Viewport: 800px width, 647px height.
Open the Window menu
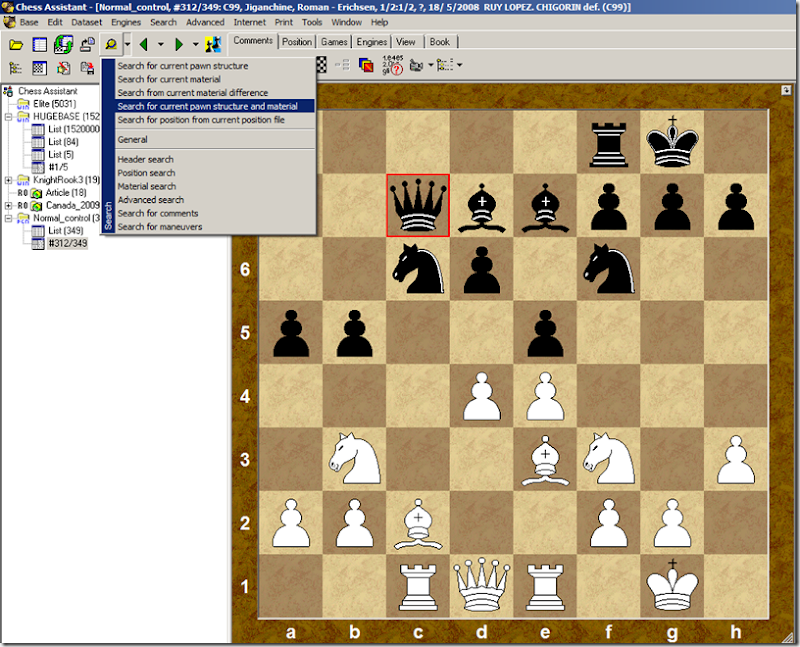coord(346,22)
